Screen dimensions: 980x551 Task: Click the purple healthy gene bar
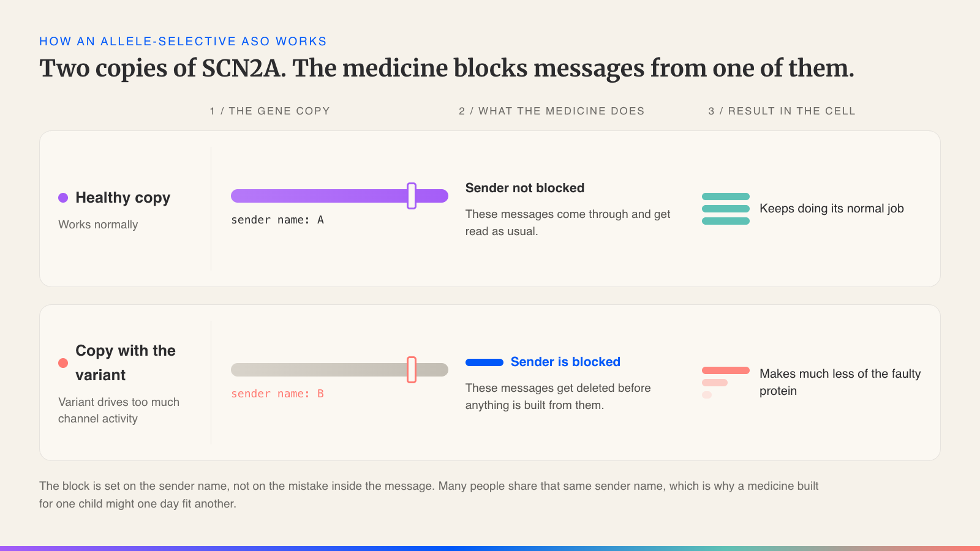[x=339, y=196]
